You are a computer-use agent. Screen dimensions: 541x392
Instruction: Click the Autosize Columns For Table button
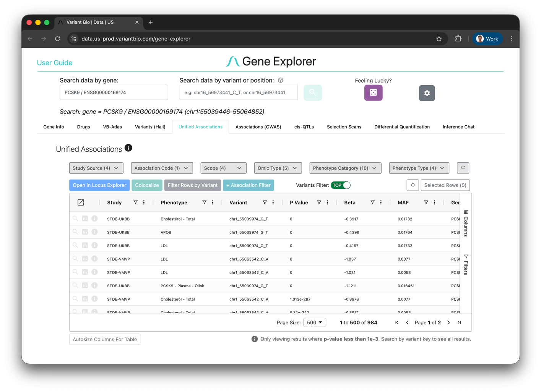click(x=105, y=339)
